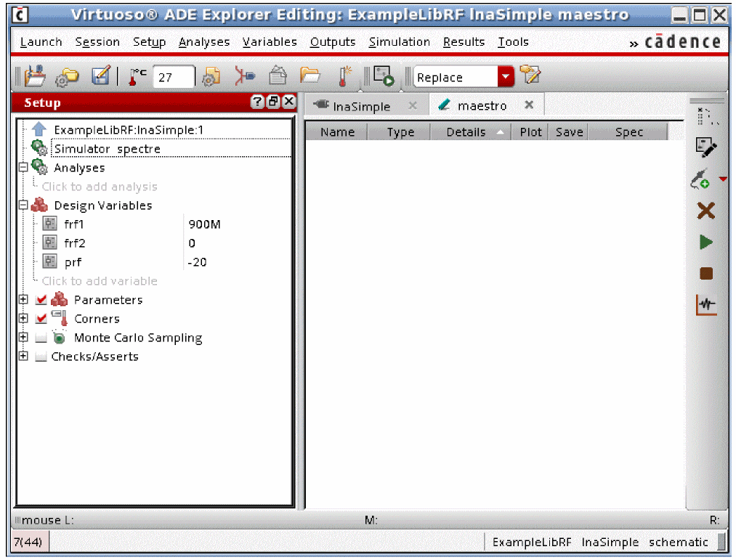
Task: Click the thermometer temperature icon
Action: tap(137, 76)
